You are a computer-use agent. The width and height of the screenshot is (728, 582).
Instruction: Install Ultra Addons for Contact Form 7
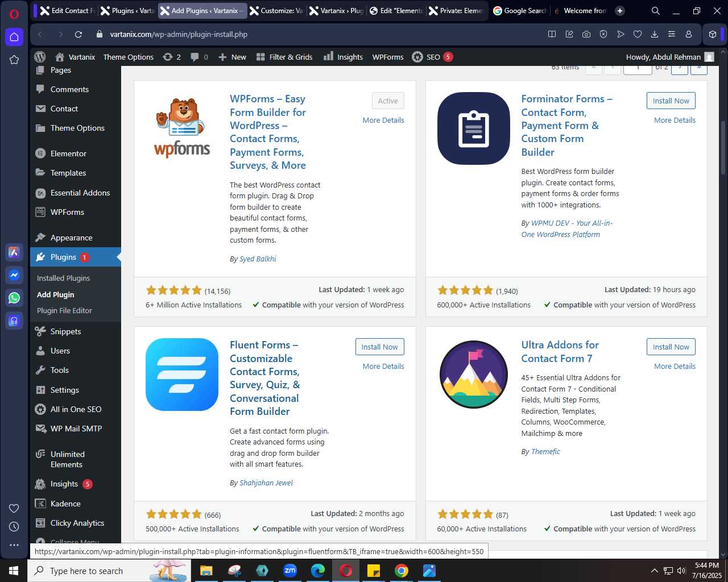[671, 347]
